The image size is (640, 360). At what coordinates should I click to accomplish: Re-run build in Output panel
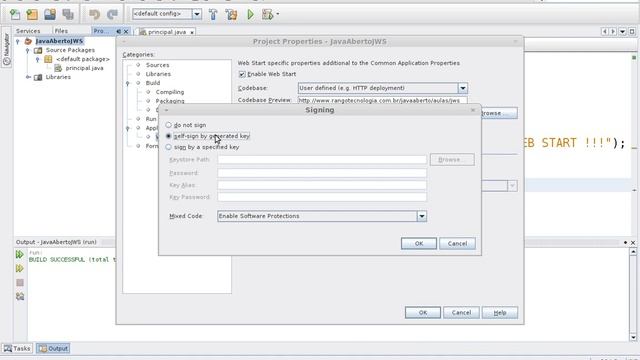pyautogui.click(x=20, y=254)
